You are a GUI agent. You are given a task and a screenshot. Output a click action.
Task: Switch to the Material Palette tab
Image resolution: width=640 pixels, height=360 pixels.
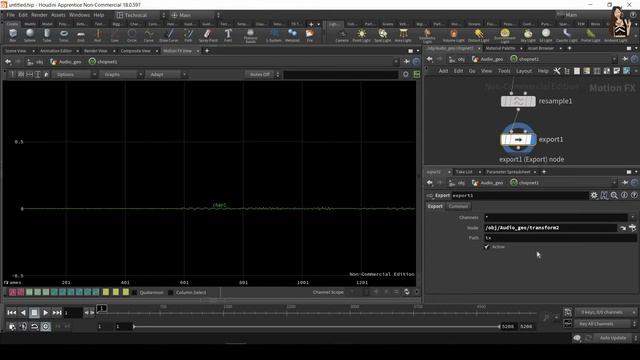[500, 48]
